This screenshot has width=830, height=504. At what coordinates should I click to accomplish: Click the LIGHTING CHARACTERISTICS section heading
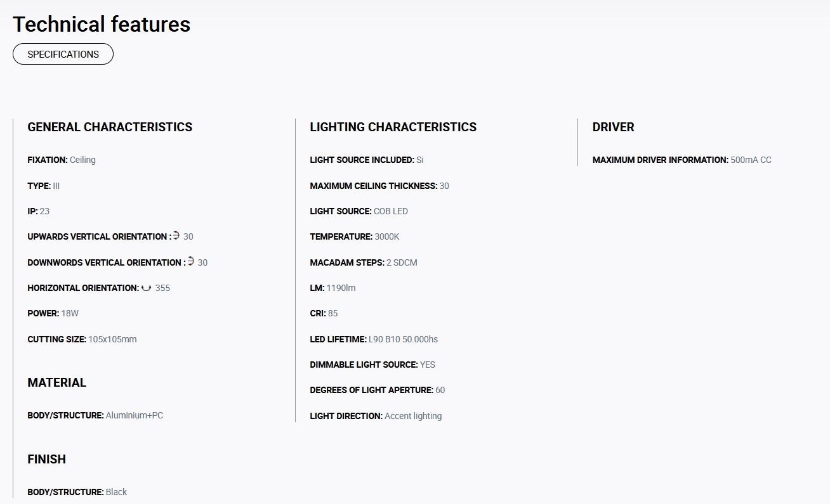coord(393,127)
